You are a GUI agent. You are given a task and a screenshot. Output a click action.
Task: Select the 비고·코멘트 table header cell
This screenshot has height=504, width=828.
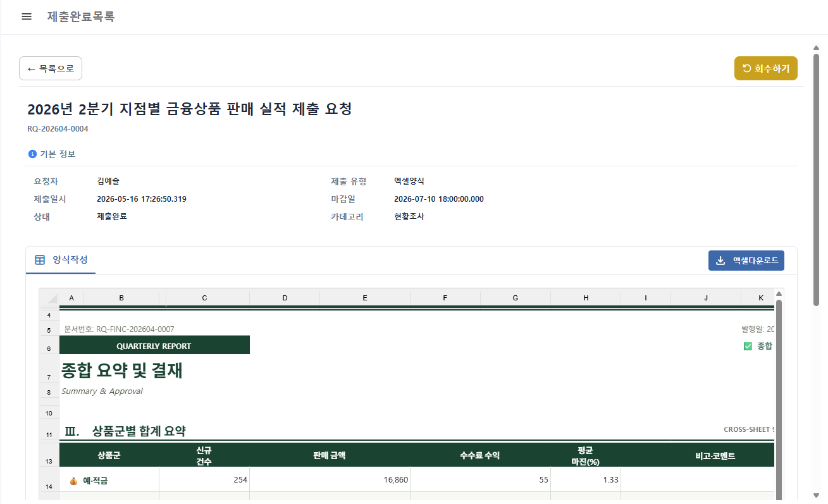[698, 455]
